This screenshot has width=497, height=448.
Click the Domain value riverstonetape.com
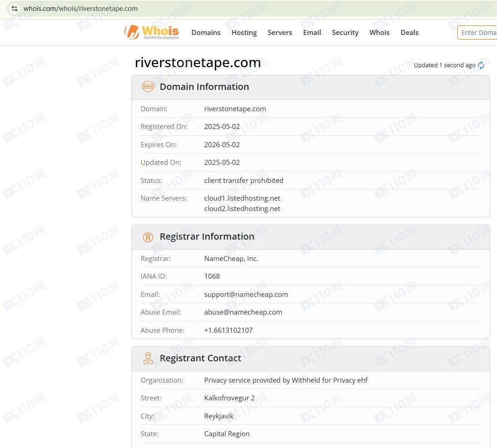pos(235,109)
